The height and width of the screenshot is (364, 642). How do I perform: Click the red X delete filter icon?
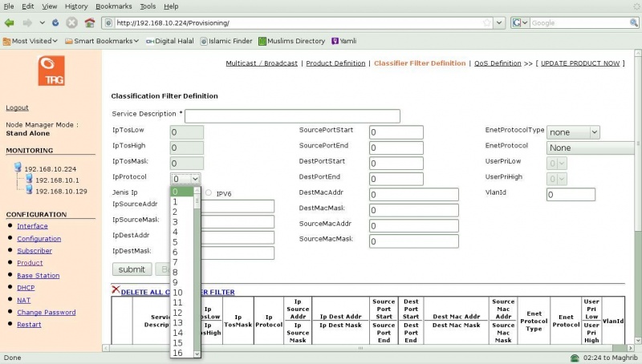116,291
